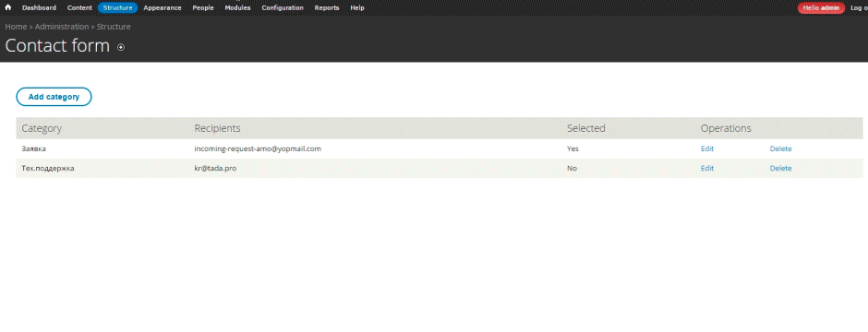Click the incoming-request-amo@yopmail.com recipient

point(258,148)
